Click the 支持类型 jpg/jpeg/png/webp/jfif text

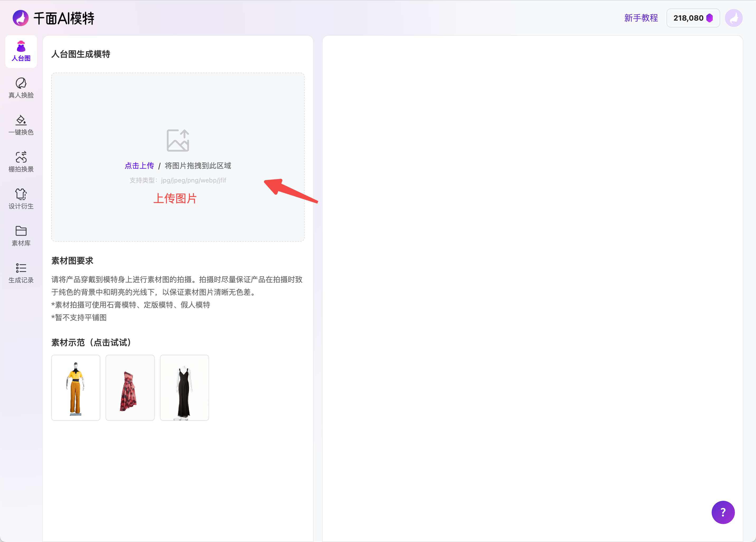tap(178, 180)
